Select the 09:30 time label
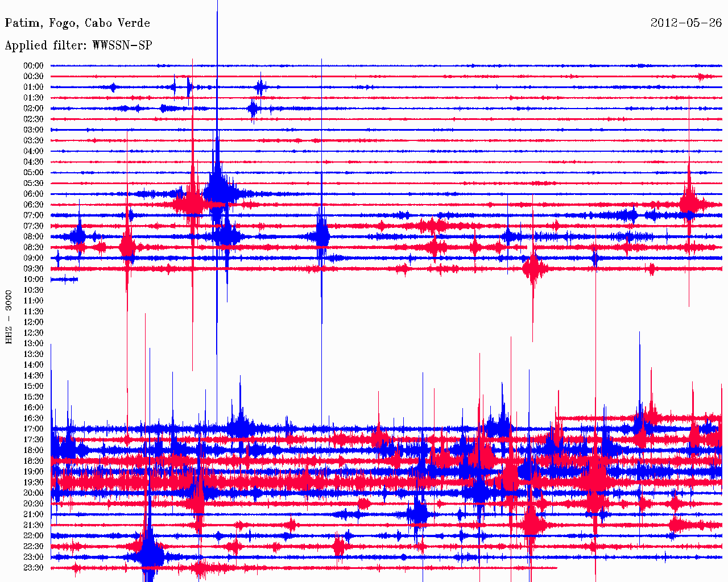728x582 pixels. click(x=34, y=269)
